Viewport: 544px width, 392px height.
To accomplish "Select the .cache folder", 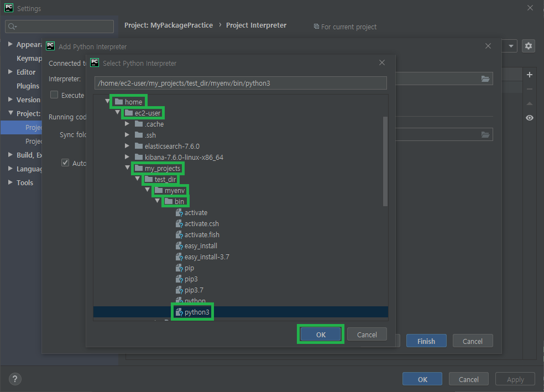I will pos(149,124).
